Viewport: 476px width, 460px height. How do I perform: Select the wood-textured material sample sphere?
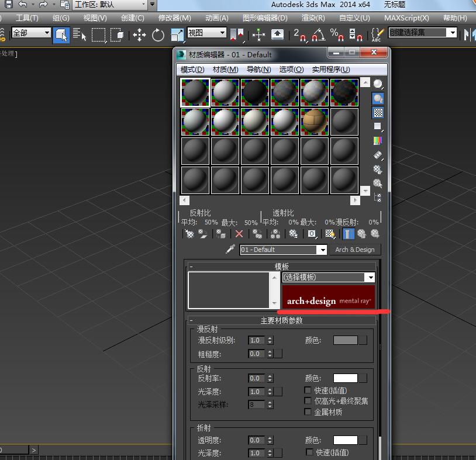tap(315, 121)
